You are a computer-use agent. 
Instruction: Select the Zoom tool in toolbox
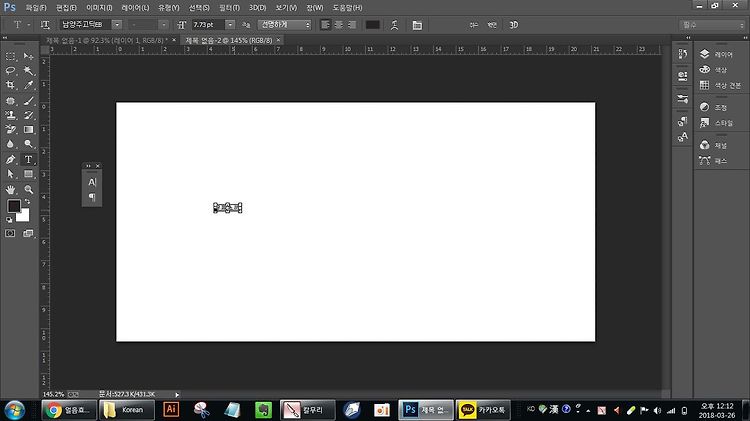coord(29,189)
